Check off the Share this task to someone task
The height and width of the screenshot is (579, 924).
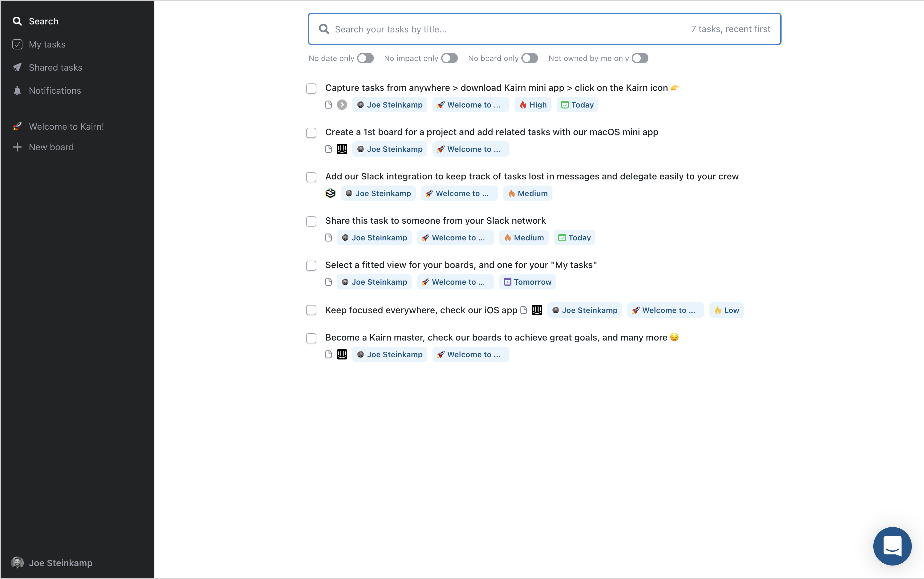311,221
